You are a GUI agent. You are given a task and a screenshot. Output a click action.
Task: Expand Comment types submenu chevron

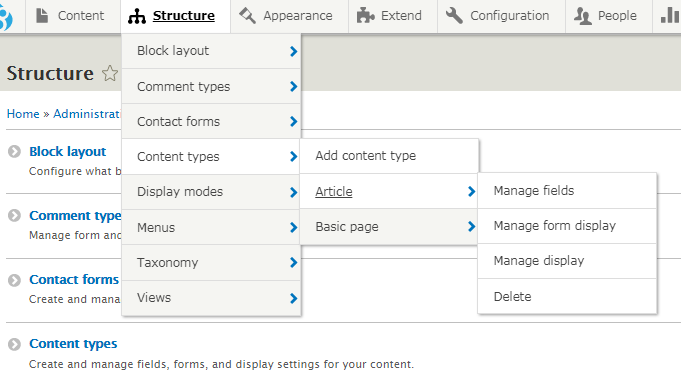tap(294, 86)
